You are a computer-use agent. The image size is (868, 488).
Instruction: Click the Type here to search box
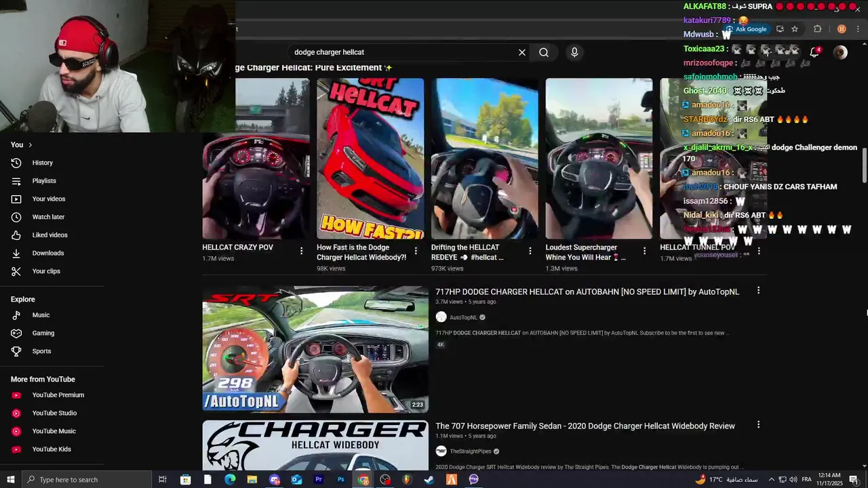click(86, 480)
